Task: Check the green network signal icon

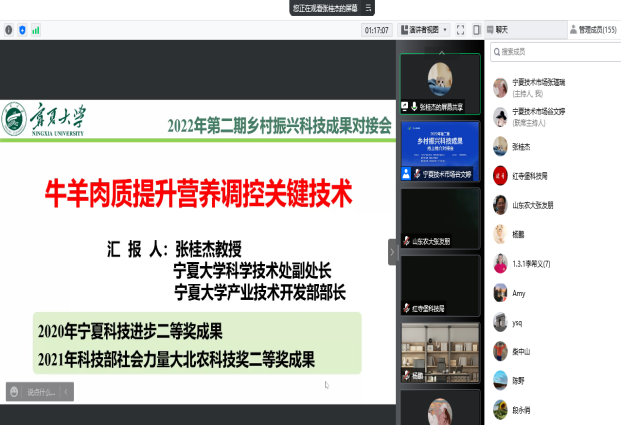Action: tap(36, 30)
